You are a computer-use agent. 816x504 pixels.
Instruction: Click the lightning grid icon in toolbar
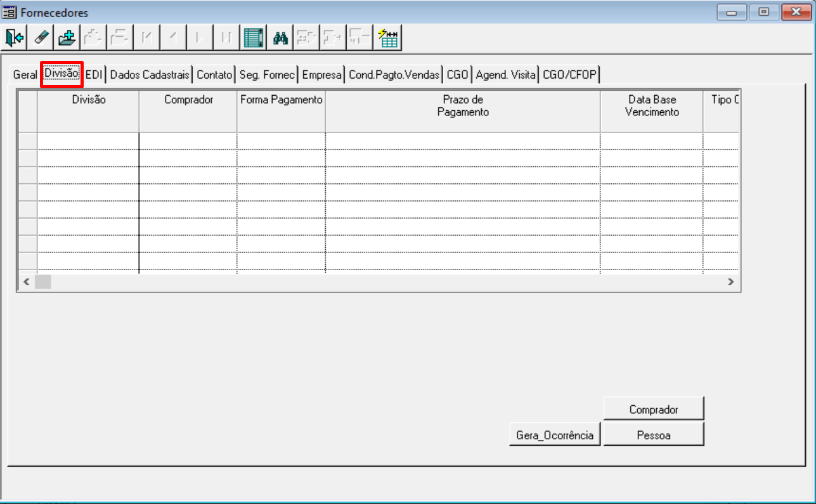point(387,38)
